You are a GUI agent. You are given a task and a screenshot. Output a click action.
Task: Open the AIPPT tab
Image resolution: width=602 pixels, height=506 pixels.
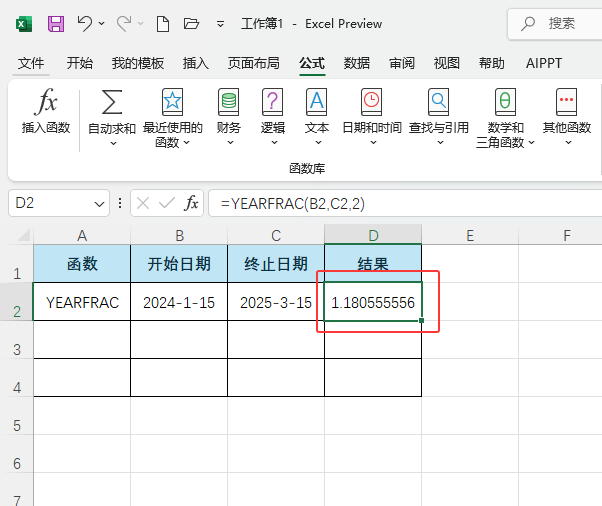(544, 63)
